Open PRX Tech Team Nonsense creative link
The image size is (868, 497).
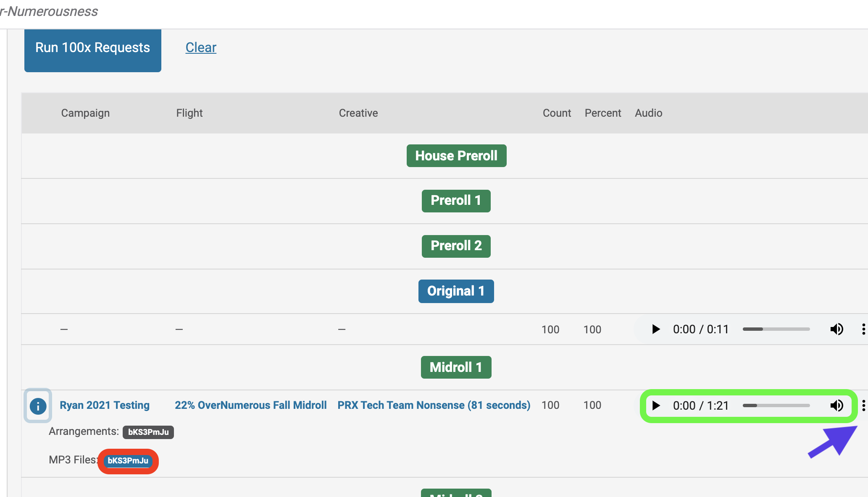pos(434,405)
